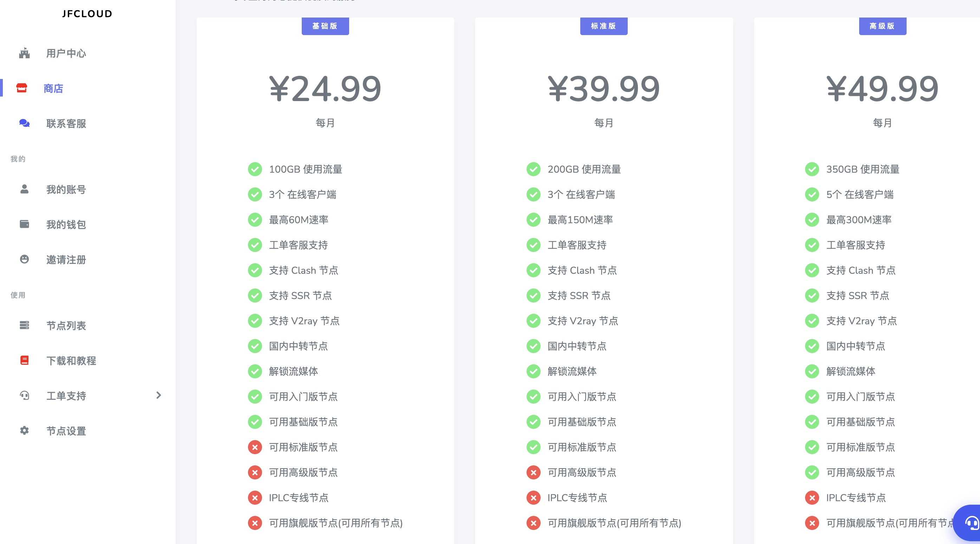
Task: Click the chat bubbles icon for 联系客服
Action: (x=24, y=123)
